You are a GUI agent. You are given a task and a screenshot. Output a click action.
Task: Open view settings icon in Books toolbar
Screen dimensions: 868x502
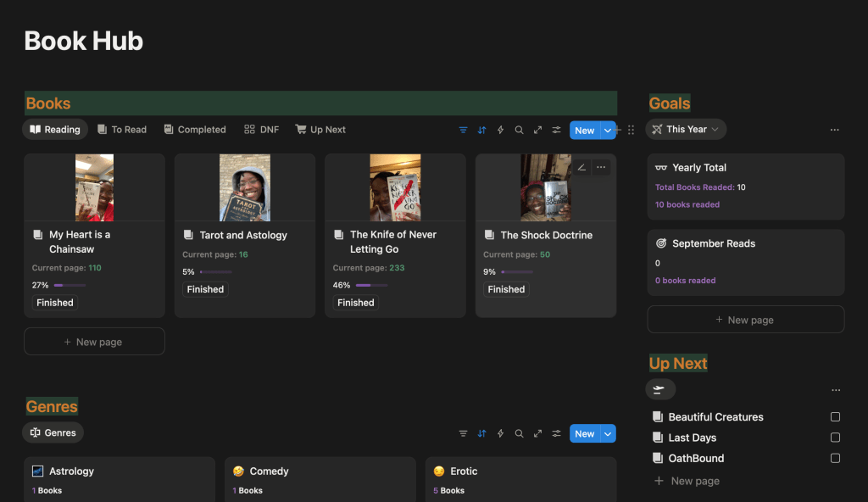[556, 130]
